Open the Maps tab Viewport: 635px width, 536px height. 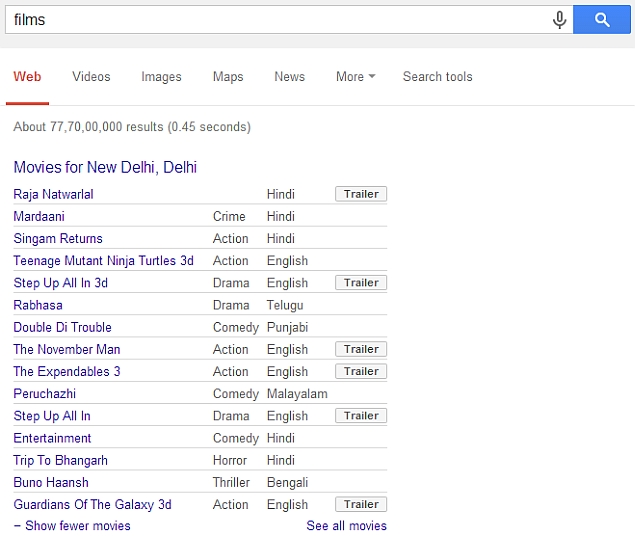(x=228, y=77)
